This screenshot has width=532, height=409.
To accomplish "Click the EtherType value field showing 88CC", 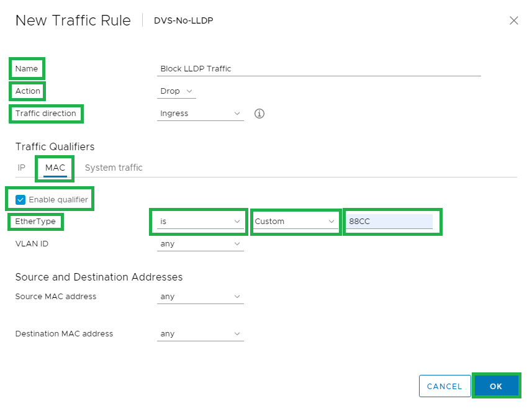I will (x=389, y=222).
